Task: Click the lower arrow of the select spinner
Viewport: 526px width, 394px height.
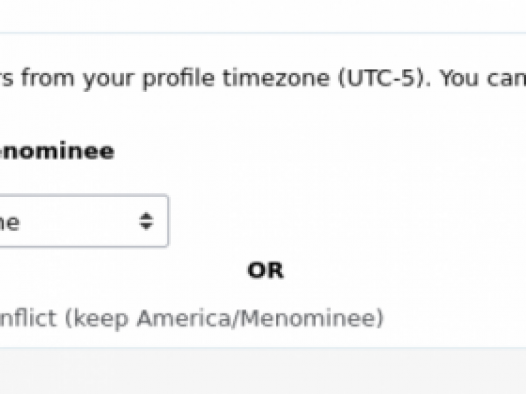Action: click(146, 226)
